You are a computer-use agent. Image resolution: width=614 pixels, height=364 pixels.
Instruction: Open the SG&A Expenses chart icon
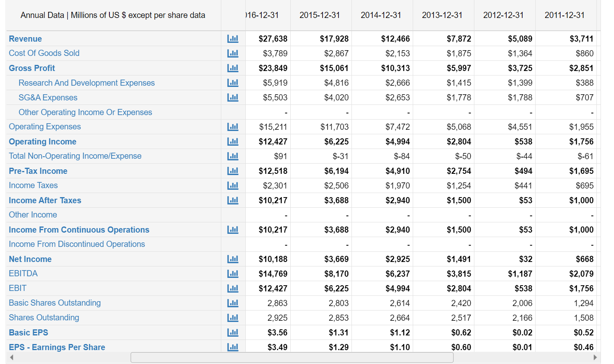tap(233, 97)
